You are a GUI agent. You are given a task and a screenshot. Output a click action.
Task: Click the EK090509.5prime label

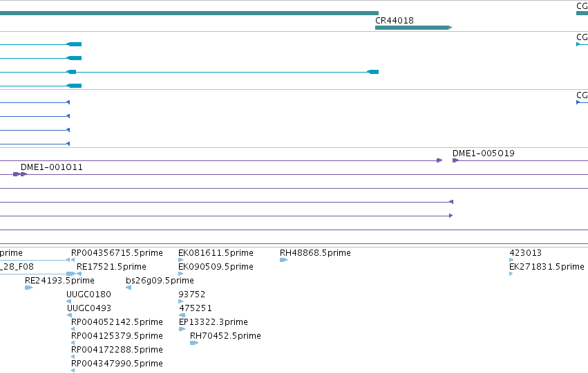tap(216, 267)
